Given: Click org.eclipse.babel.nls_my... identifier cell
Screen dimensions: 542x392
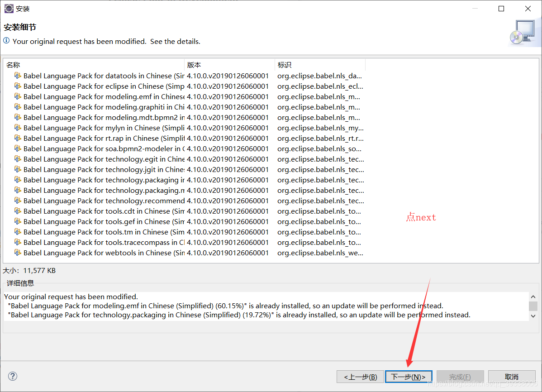Looking at the screenshot, I should click(x=320, y=128).
